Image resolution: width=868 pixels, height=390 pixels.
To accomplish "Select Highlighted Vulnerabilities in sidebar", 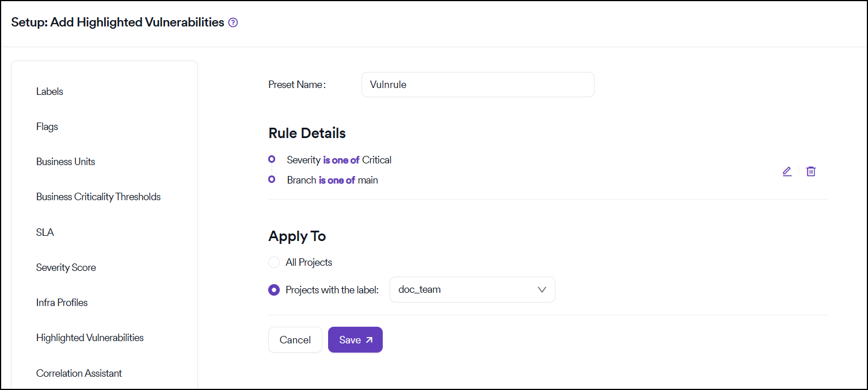I will (90, 338).
